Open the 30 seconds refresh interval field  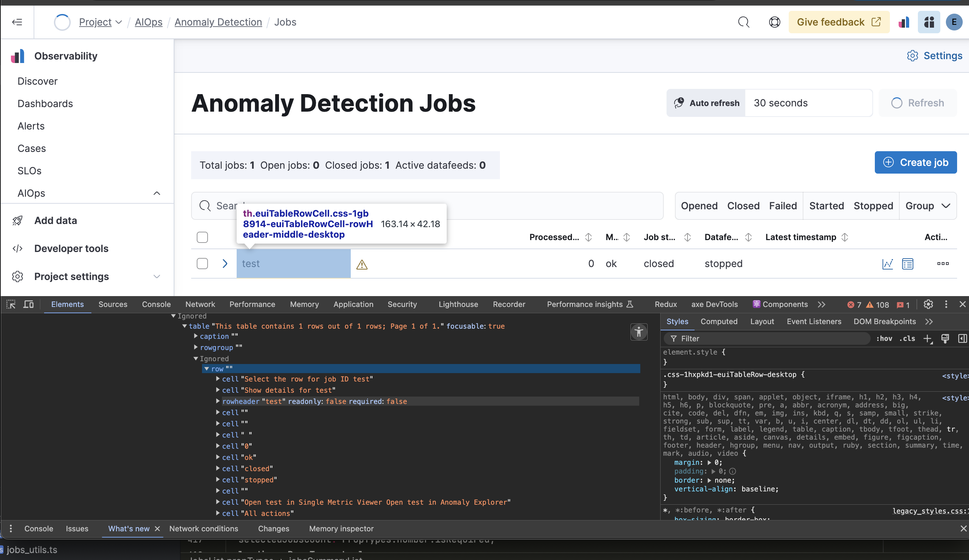tap(809, 103)
